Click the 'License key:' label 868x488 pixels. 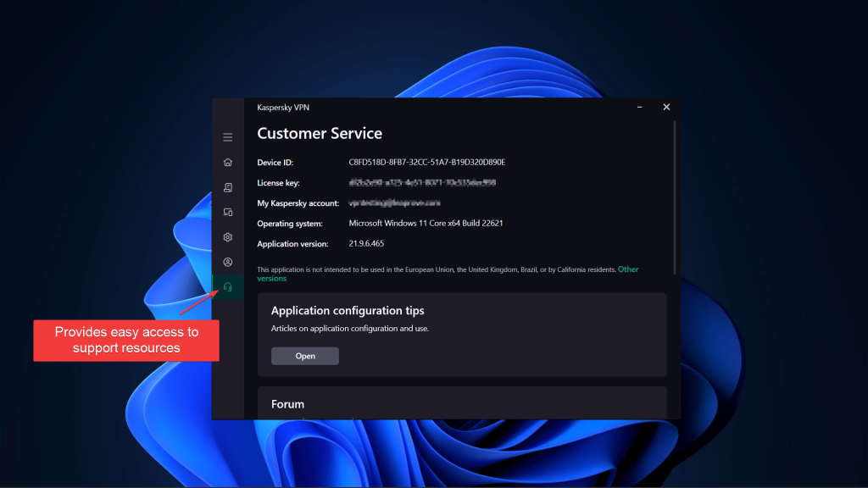click(278, 183)
